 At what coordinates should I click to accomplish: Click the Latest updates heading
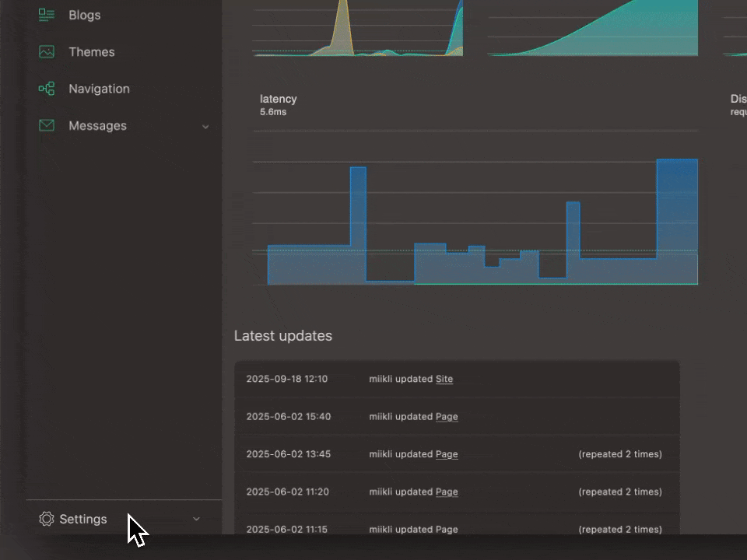[x=283, y=335]
